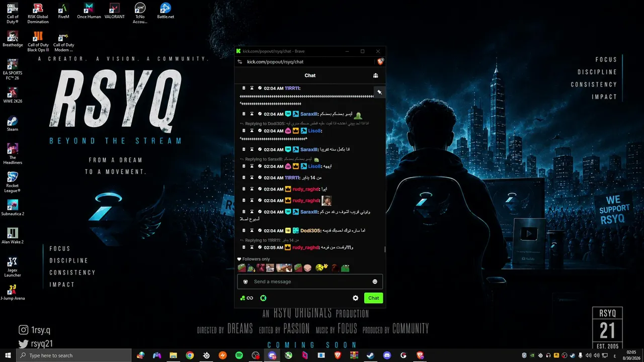Open chat settings gear
This screenshot has height=362, width=644.
pos(355,298)
